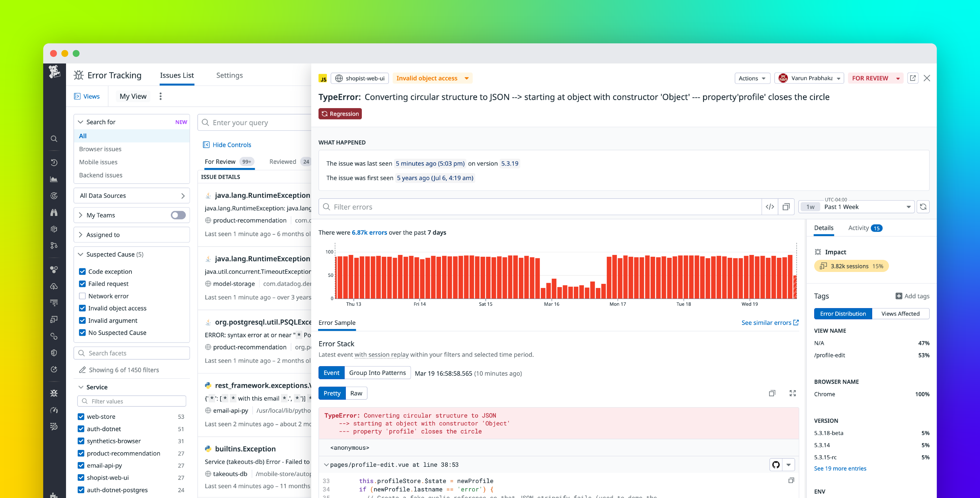This screenshot has height=498, width=980.
Task: Open the search icon in the left sidebar
Action: pos(54,139)
